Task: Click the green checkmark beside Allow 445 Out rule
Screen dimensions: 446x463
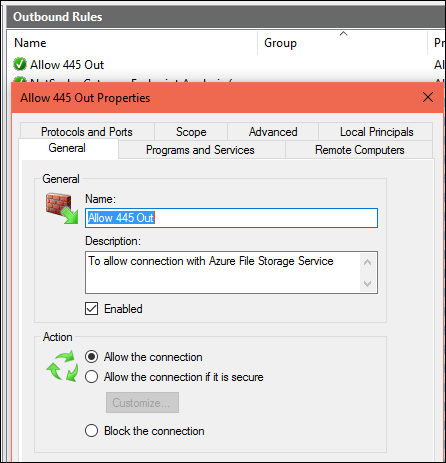Action: (20, 64)
